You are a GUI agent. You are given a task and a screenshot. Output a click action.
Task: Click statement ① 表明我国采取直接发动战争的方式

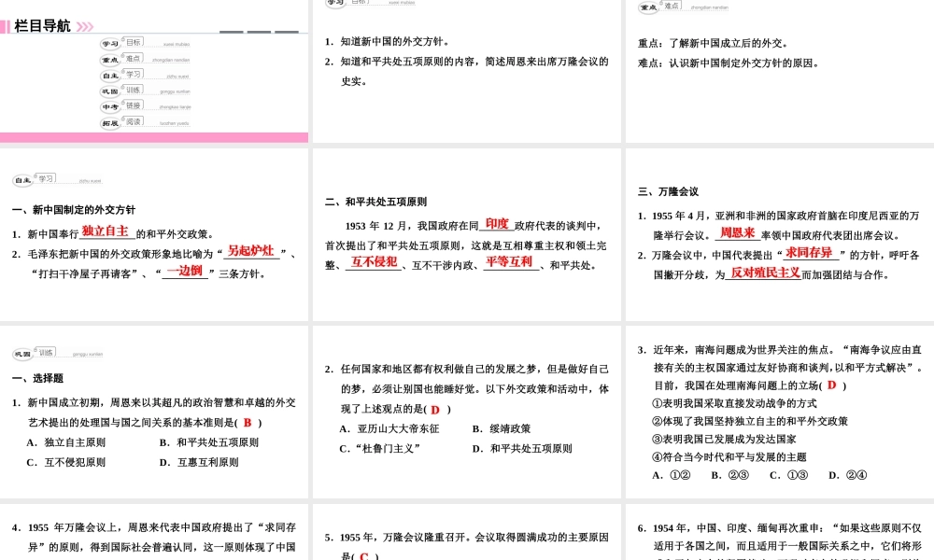(734, 403)
